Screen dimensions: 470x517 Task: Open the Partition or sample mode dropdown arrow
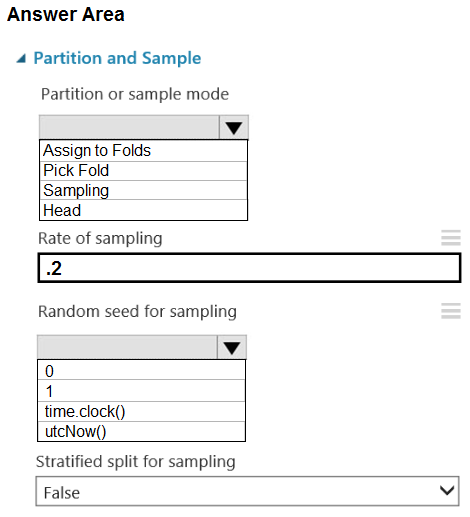[x=233, y=127]
